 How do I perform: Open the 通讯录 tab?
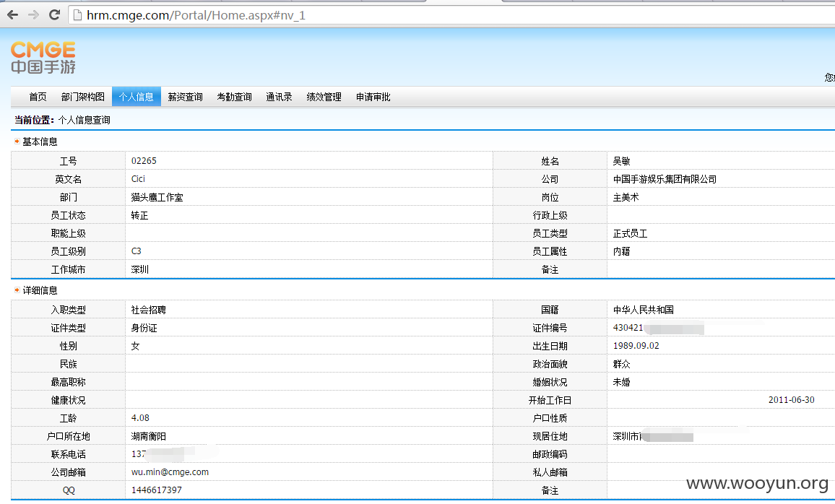(x=279, y=97)
